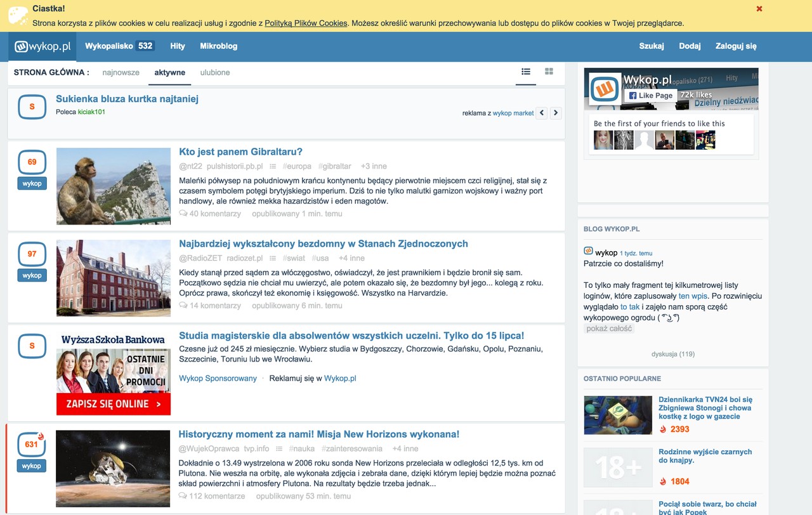Click comment bubble icon beside 40 komentarzy
Image resolution: width=812 pixels, height=515 pixels.
click(x=183, y=214)
